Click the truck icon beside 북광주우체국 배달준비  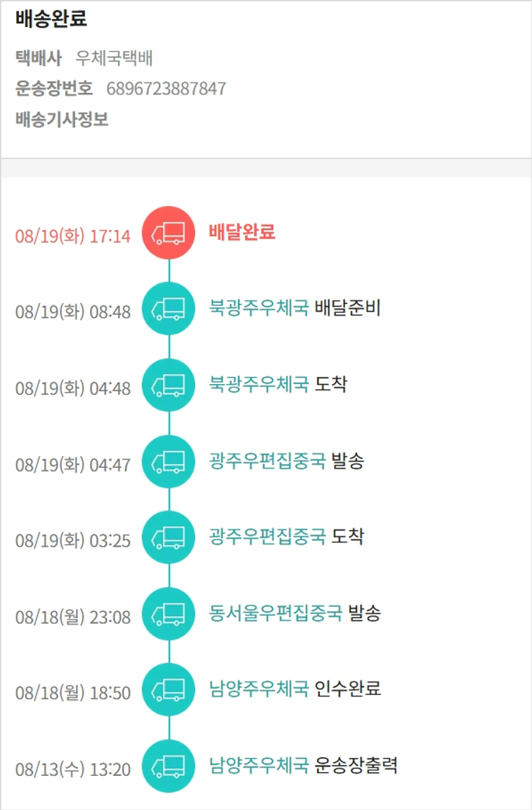(169, 308)
